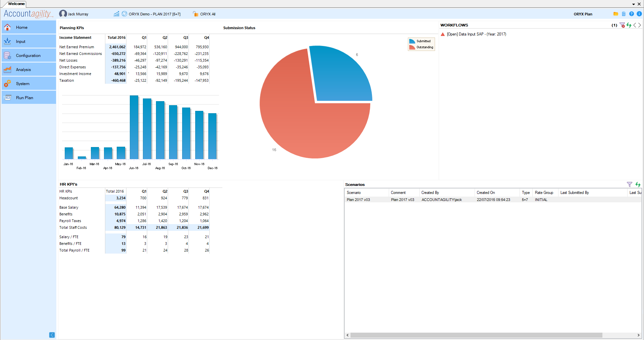Select the Plan 2017 v03 scenario row
Viewport: 644px width, 340px height.
click(493, 200)
